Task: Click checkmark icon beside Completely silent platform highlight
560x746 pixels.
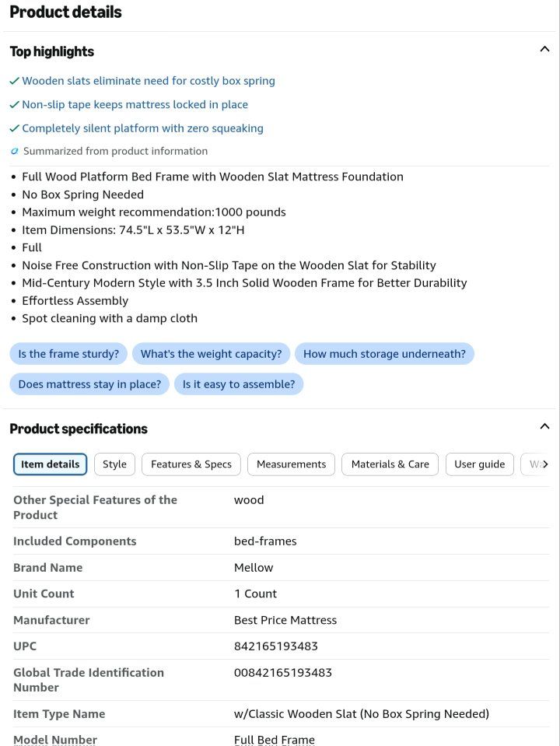Action: [14, 128]
